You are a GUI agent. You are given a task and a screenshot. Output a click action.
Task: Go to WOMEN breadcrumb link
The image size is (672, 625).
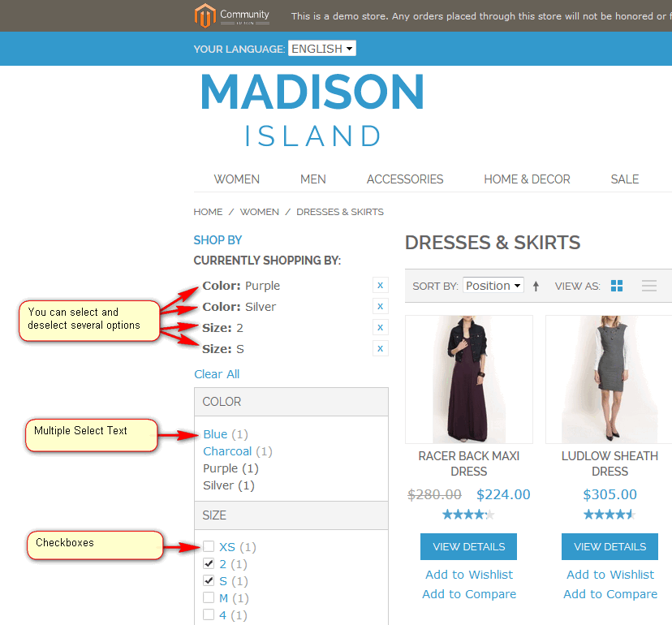(259, 212)
